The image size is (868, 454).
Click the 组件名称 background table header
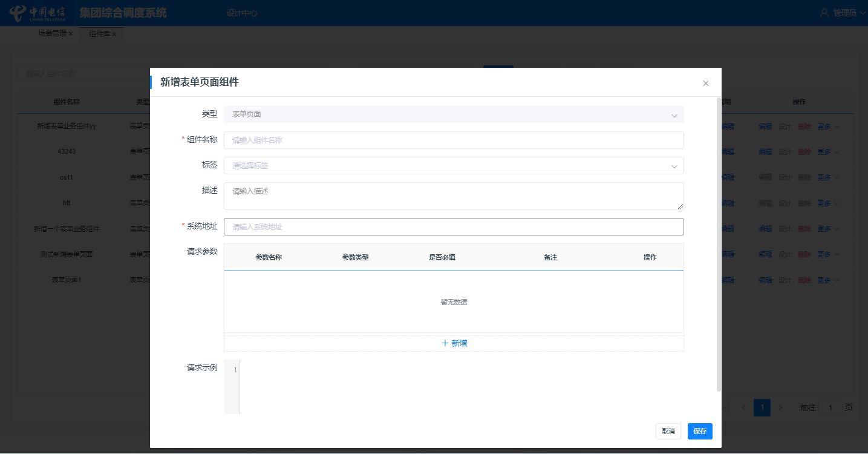point(67,102)
